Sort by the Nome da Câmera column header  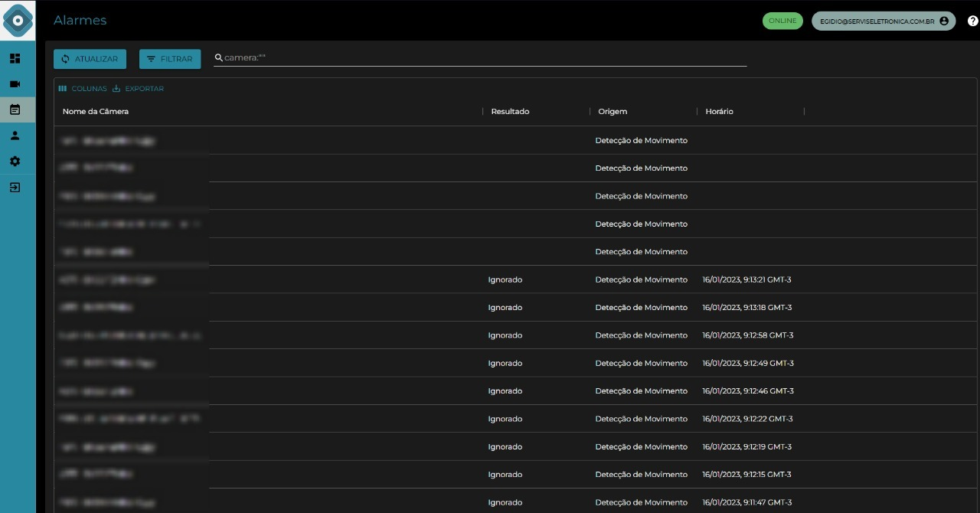pos(96,112)
